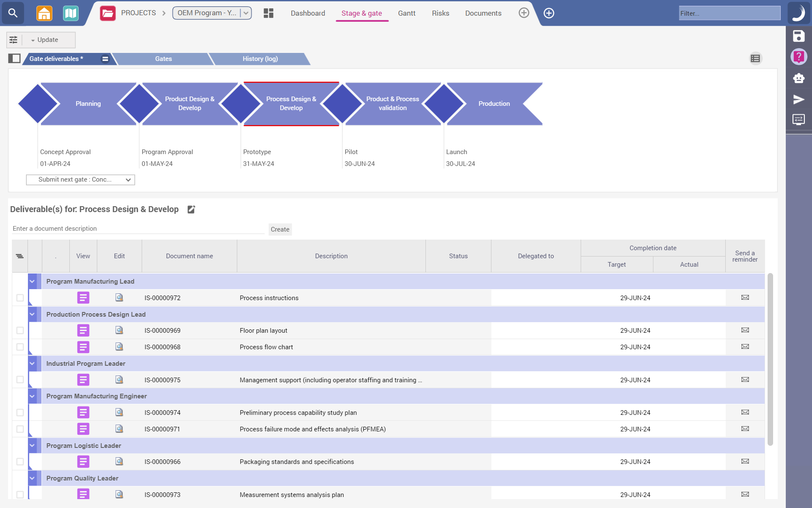Image resolution: width=812 pixels, height=508 pixels.
Task: Click the send paper plane icon
Action: coord(798,99)
